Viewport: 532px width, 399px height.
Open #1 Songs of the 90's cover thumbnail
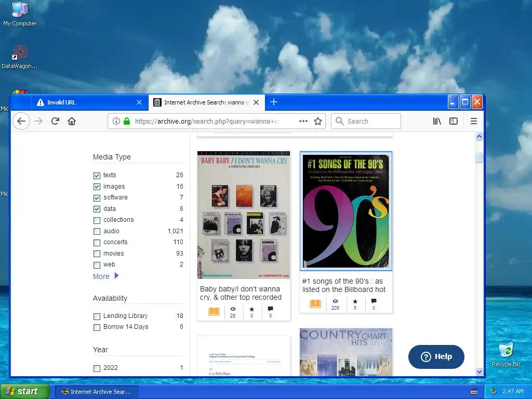click(346, 211)
